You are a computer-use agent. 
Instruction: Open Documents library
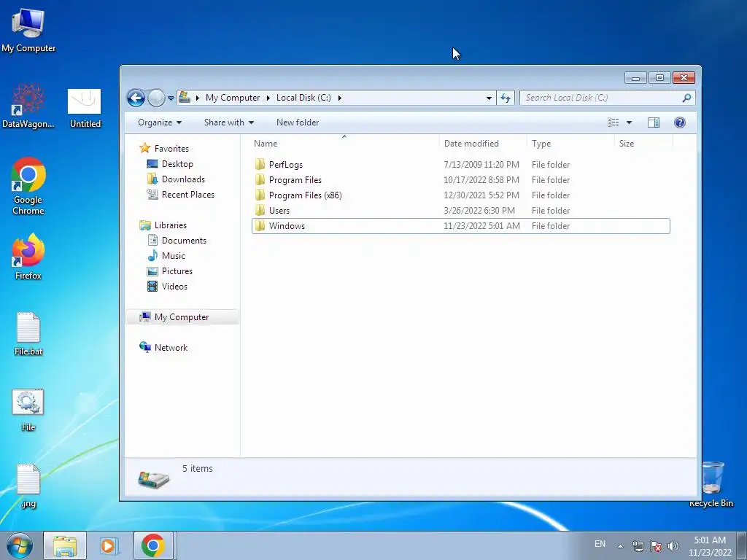[x=184, y=241]
